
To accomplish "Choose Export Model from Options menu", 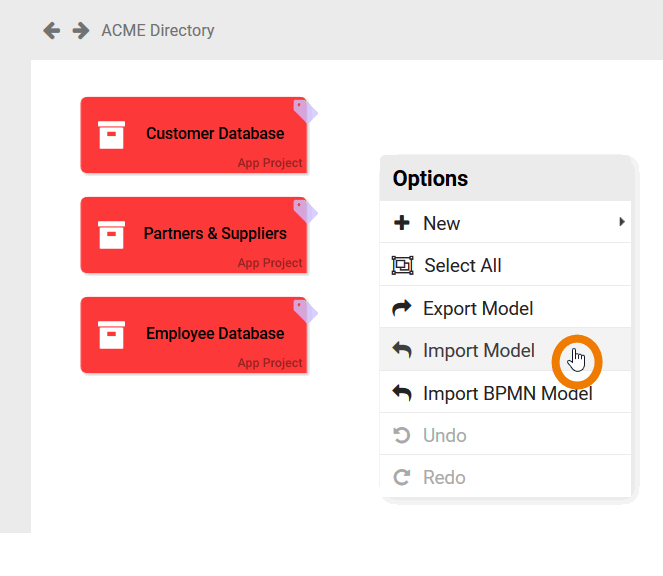I will click(x=478, y=308).
